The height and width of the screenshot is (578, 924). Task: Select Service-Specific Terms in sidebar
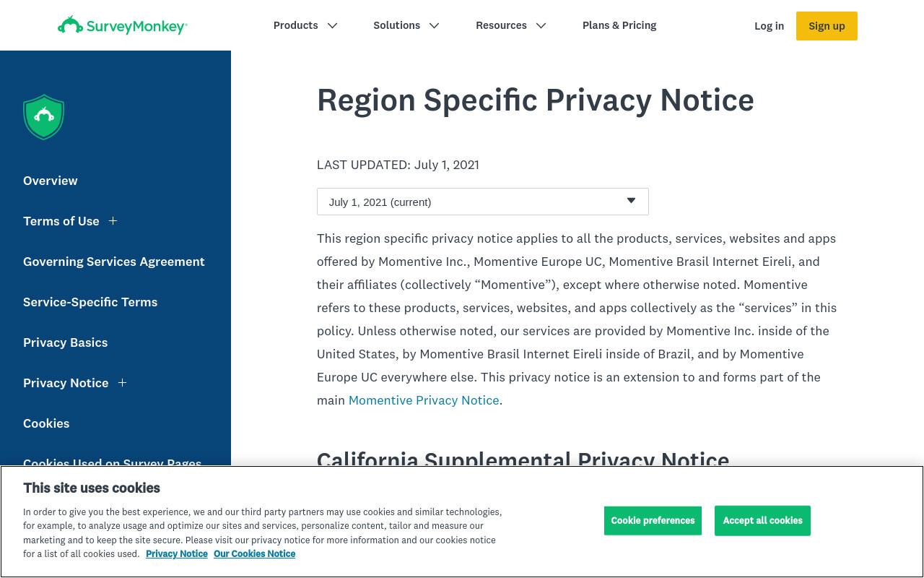tap(90, 302)
